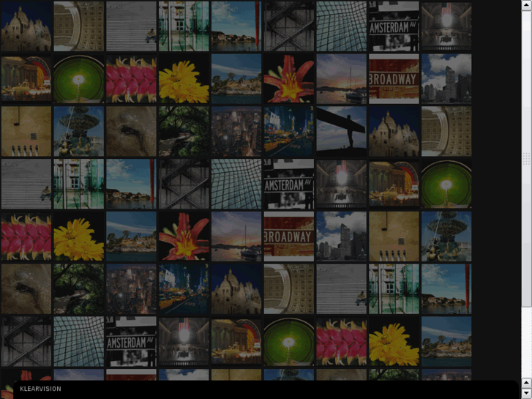Screen dimensions: 532x399
Task: Click the vertical scrollbar thumb grip
Action: pyautogui.click(x=526, y=159)
